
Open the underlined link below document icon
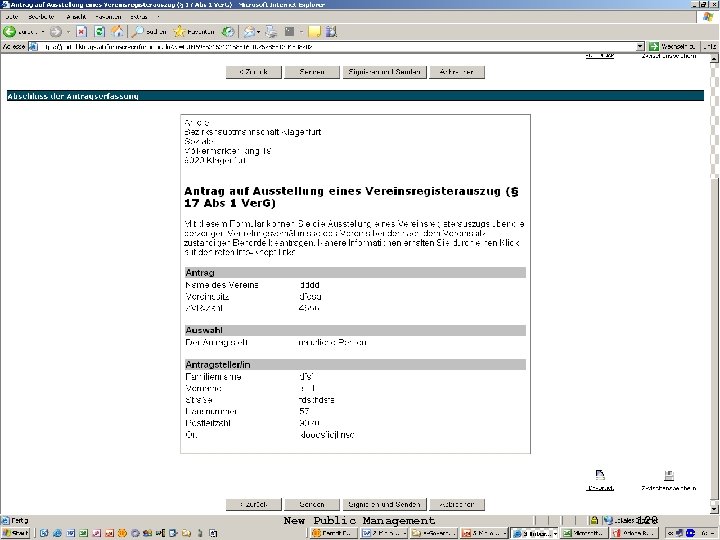point(600,488)
